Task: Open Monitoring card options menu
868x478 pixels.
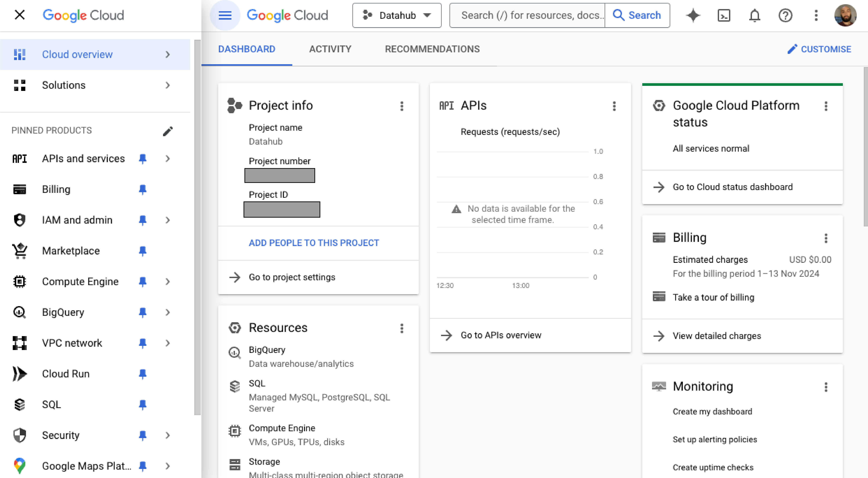Action: [x=826, y=387]
